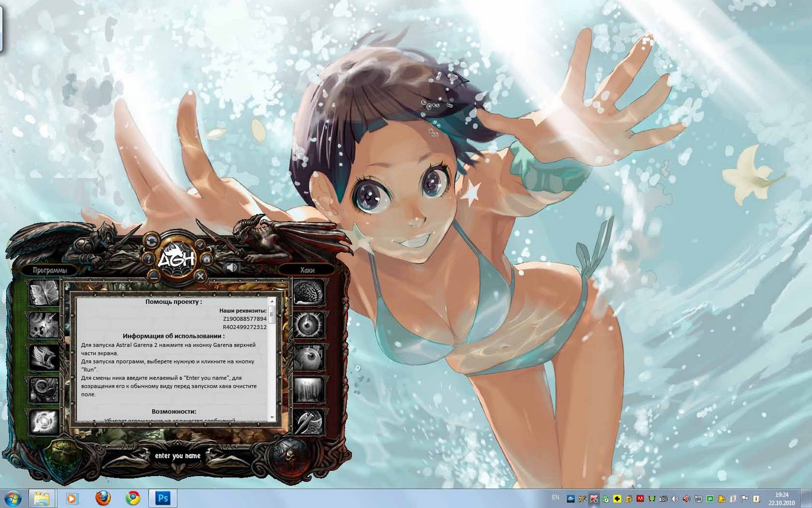Click the Kaspersky tray icon

(594, 499)
